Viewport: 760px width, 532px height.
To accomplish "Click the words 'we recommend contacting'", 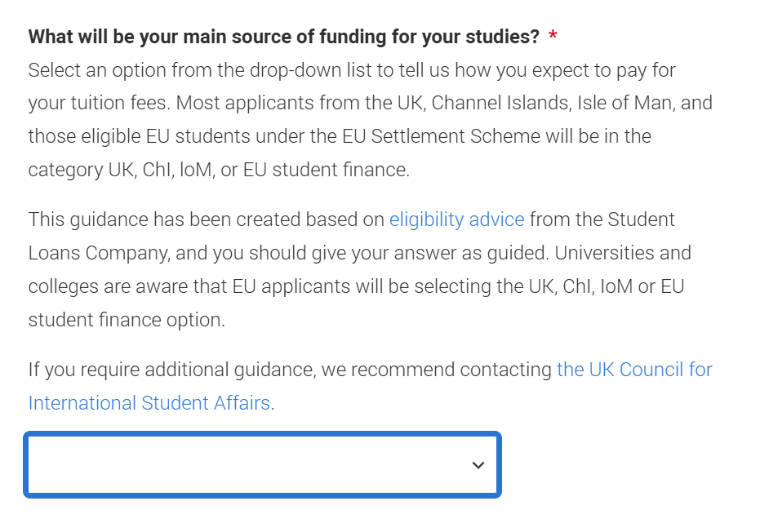I will tap(437, 370).
